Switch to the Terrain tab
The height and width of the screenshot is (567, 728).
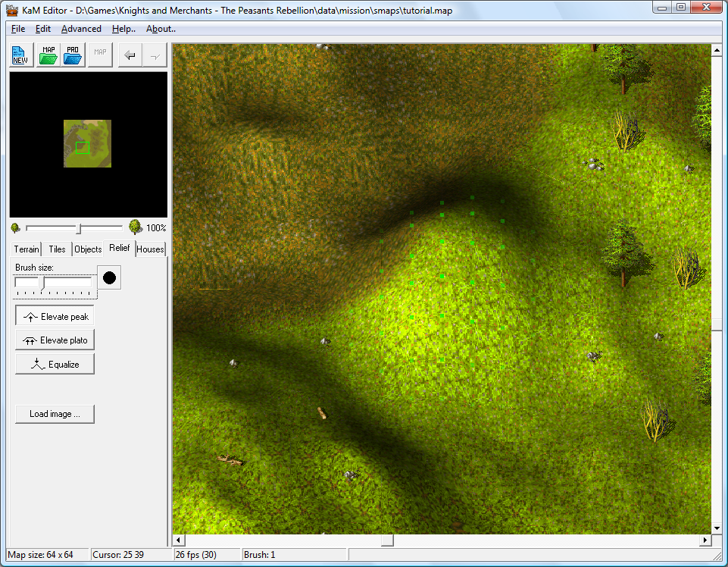tap(27, 249)
